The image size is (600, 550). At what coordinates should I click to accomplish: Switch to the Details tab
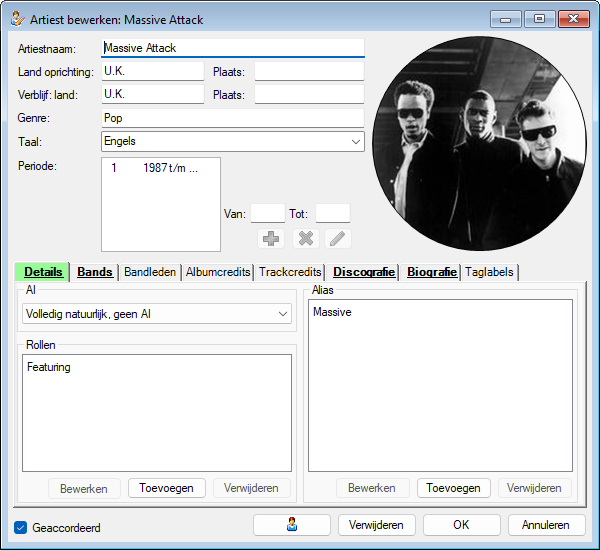tap(42, 272)
